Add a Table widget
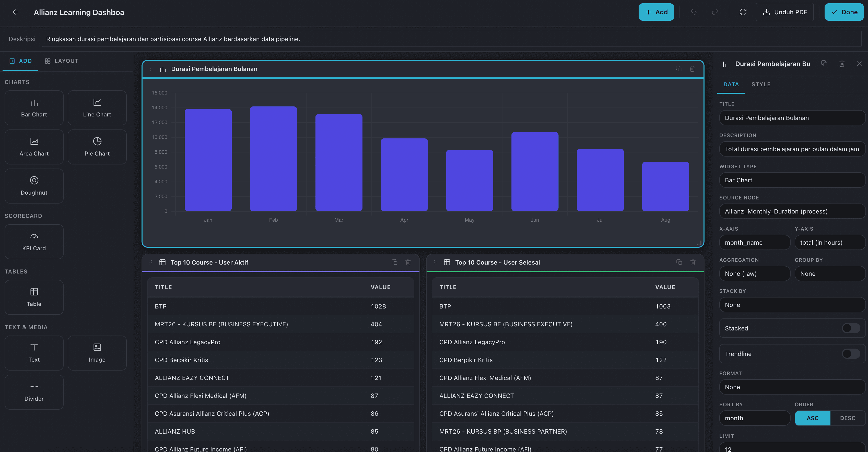The width and height of the screenshot is (868, 452). coord(34,297)
